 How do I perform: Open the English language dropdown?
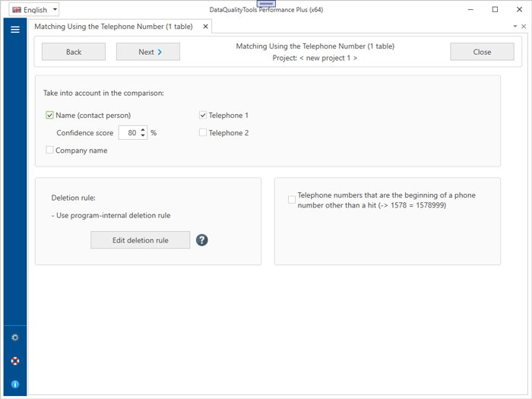34,10
